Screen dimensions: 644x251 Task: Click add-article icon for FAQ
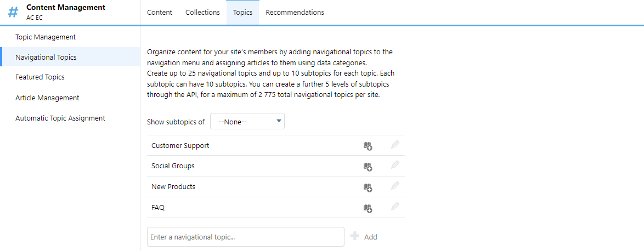point(368,208)
